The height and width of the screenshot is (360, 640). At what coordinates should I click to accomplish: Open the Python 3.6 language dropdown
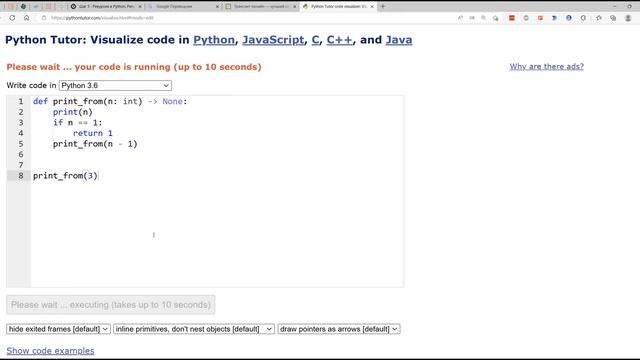(115, 85)
